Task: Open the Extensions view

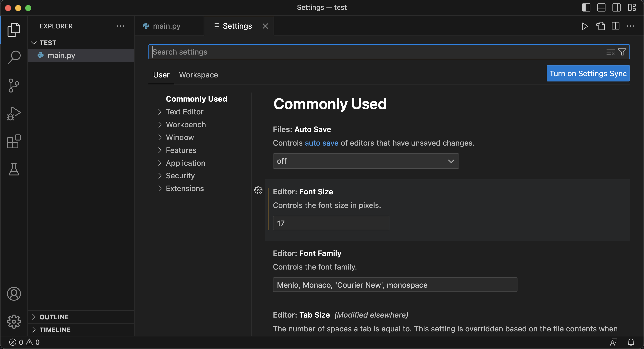Action: point(14,141)
